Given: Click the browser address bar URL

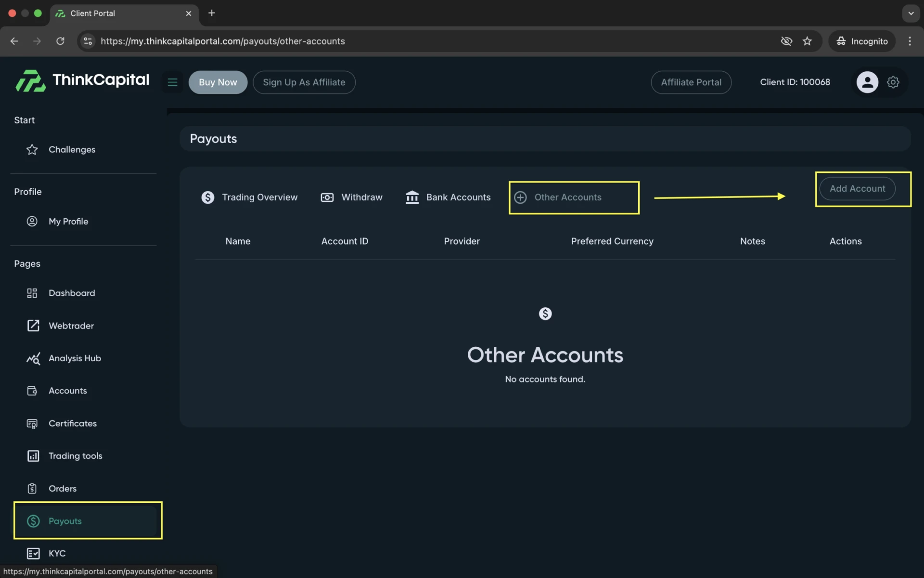Looking at the screenshot, I should pyautogui.click(x=222, y=41).
